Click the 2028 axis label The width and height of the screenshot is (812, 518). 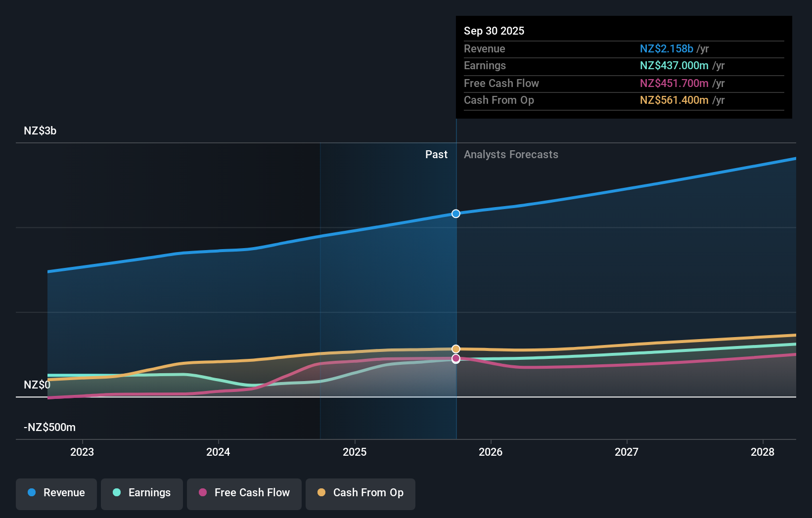point(763,452)
